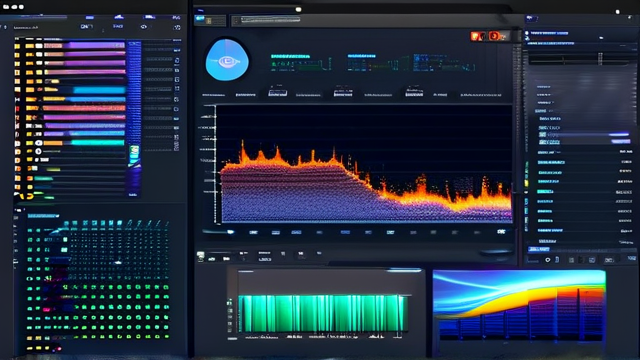Click the slider handle below the spectrum chart

pos(231,232)
